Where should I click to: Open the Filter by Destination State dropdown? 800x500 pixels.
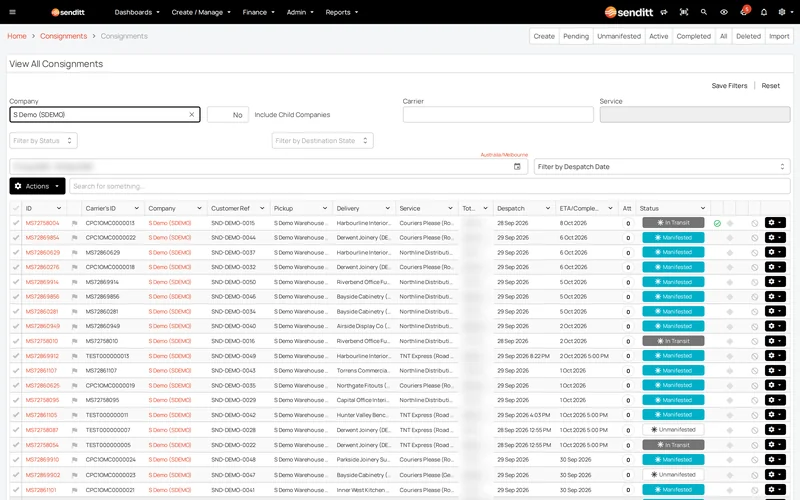(322, 141)
